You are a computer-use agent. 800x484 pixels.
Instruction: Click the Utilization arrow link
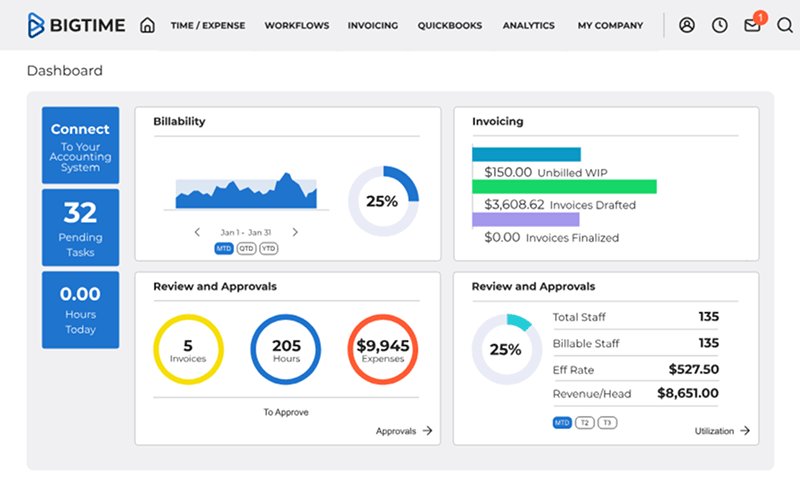pyautogui.click(x=722, y=431)
